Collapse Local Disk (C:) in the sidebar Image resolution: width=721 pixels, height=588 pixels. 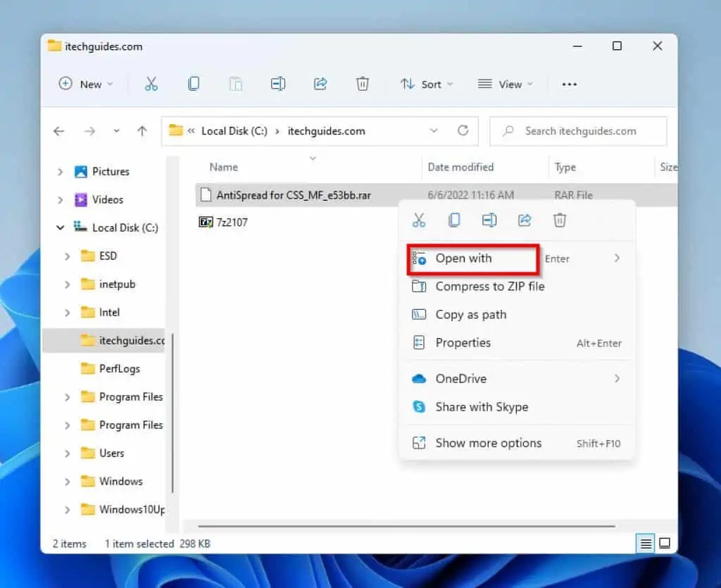click(60, 227)
